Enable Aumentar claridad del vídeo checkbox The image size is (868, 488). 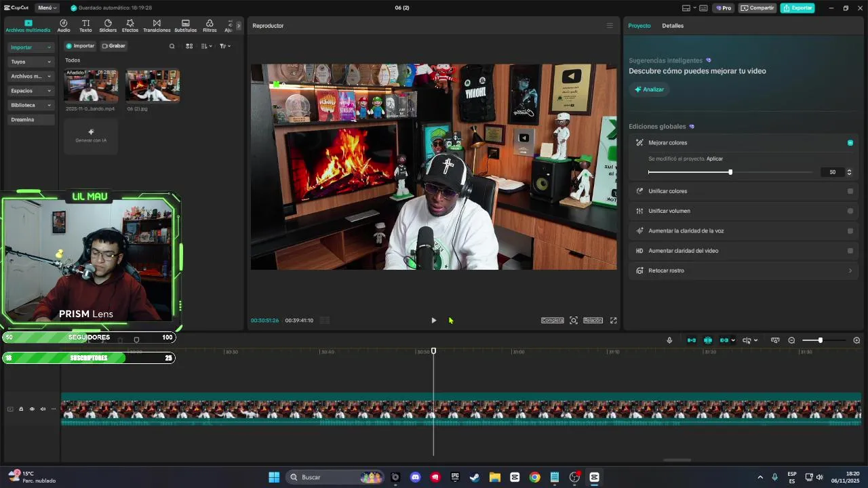850,251
